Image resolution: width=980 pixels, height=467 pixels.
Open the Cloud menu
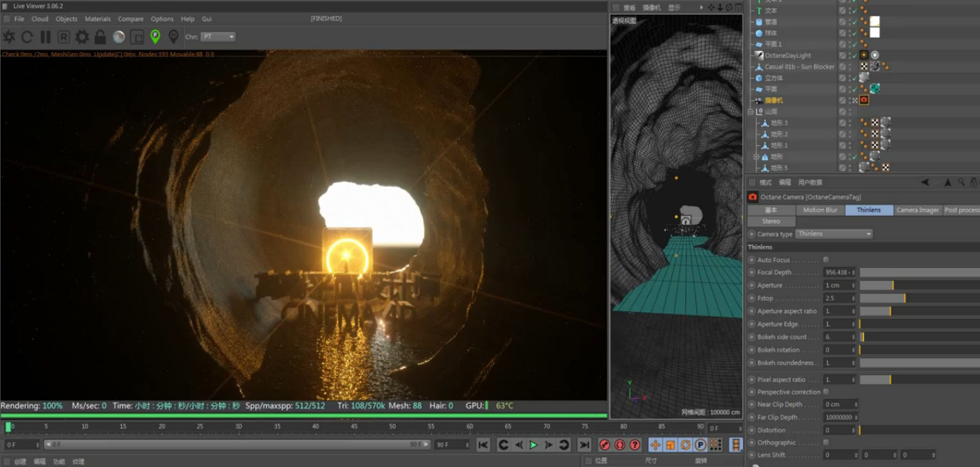[x=39, y=19]
